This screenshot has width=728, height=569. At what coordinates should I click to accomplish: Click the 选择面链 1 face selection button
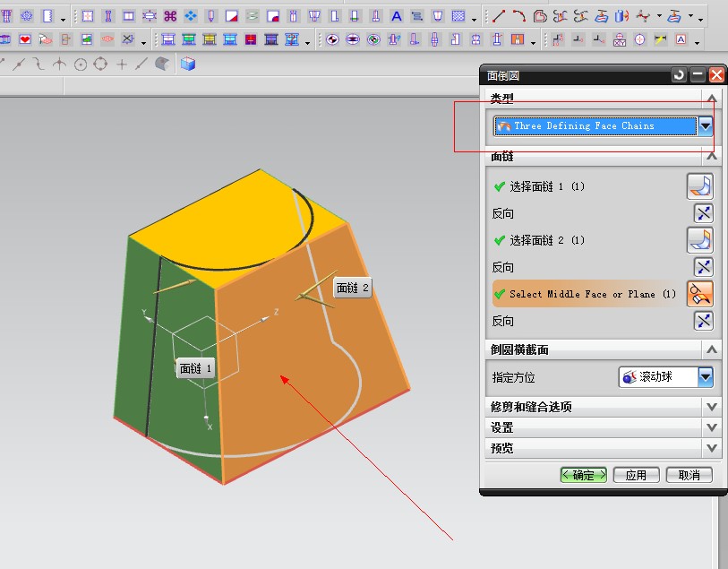pyautogui.click(x=699, y=186)
